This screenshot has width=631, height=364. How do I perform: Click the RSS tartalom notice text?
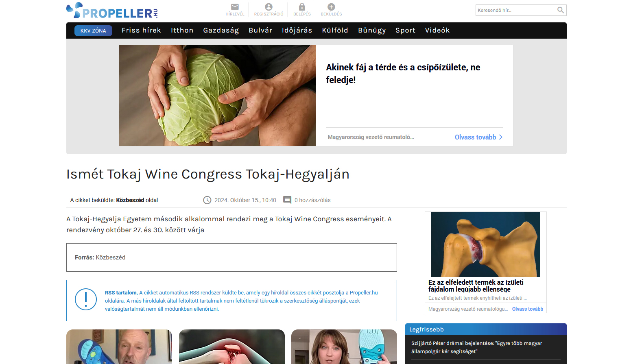point(241,301)
